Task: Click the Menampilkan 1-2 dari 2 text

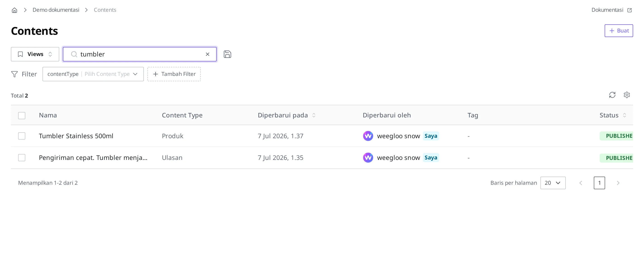Action: pos(48,183)
